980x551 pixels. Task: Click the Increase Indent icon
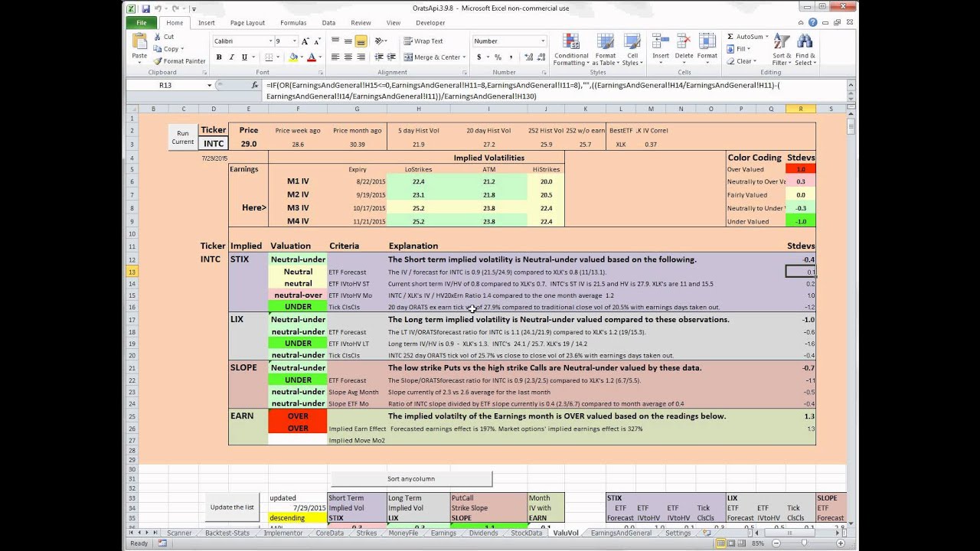coord(393,57)
